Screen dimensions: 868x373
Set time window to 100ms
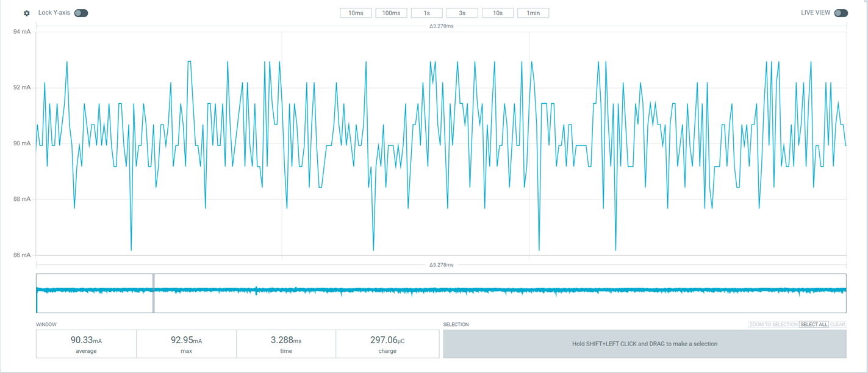click(391, 13)
